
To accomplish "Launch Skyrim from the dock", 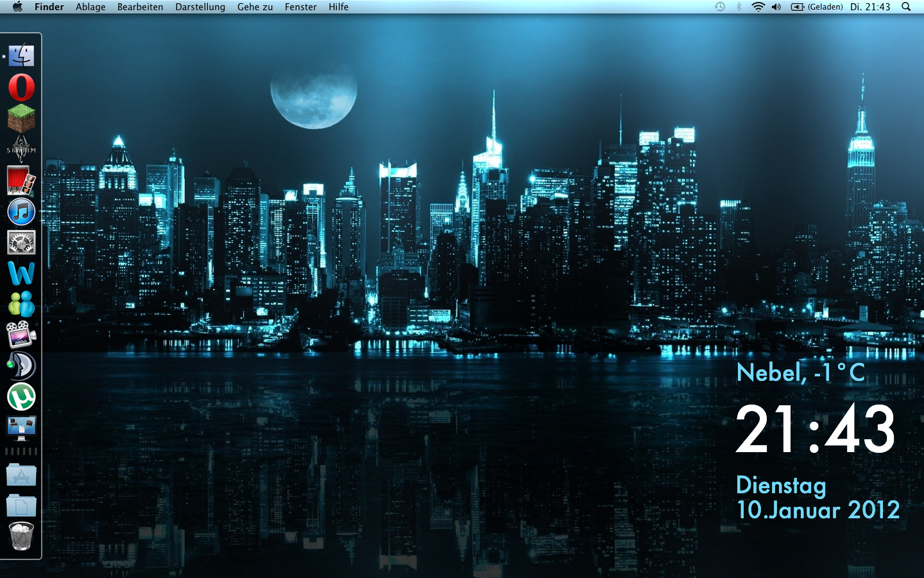I will click(x=21, y=150).
